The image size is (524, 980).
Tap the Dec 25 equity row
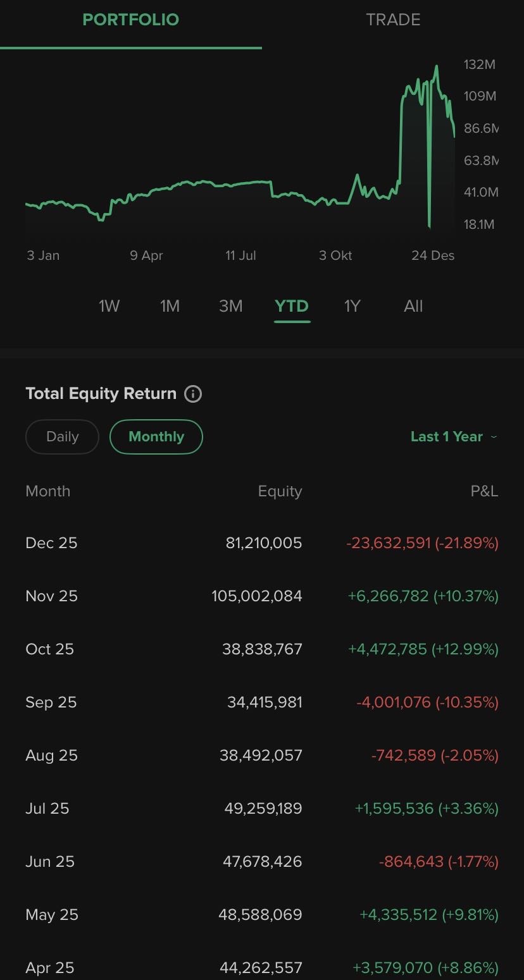coord(263,543)
